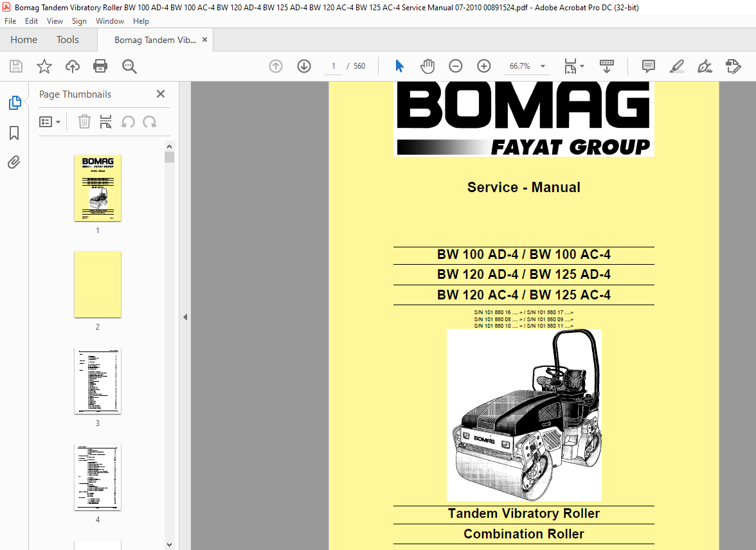Rotate page counterclockwise

pos(128,122)
